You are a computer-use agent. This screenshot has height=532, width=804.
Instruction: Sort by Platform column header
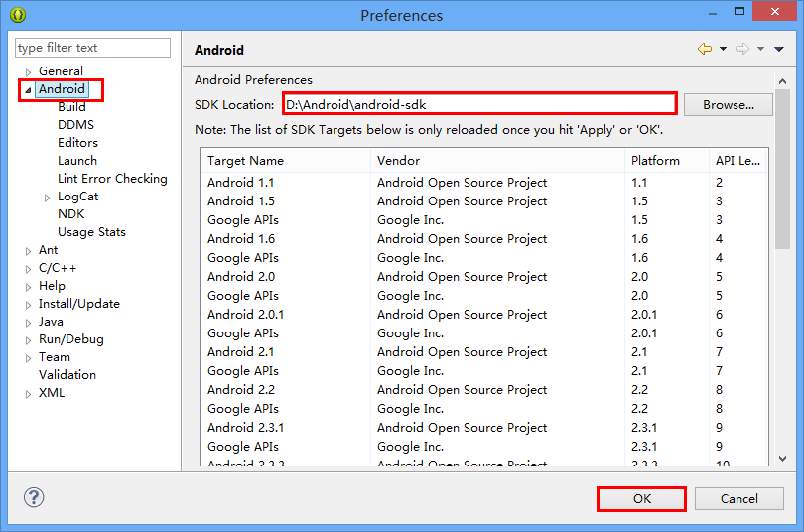coord(667,161)
